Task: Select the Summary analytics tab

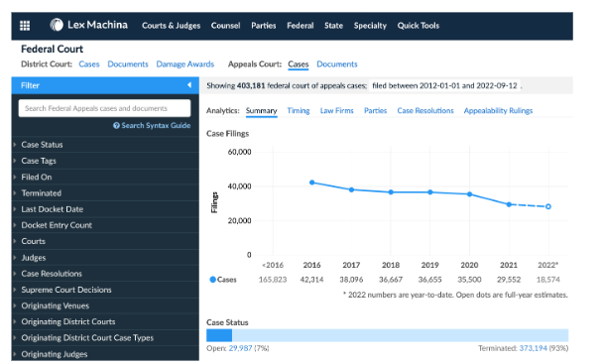Action: [262, 111]
